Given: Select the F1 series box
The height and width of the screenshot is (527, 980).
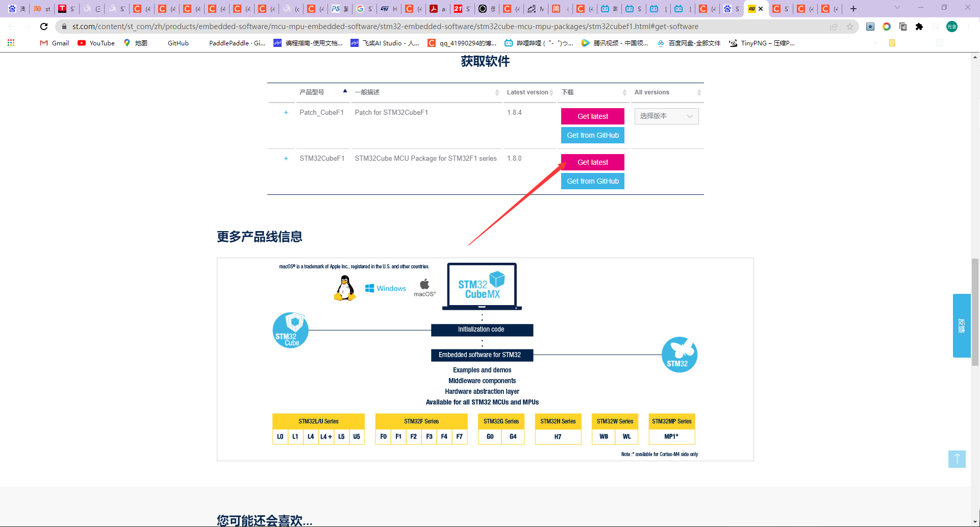Looking at the screenshot, I should tap(398, 437).
